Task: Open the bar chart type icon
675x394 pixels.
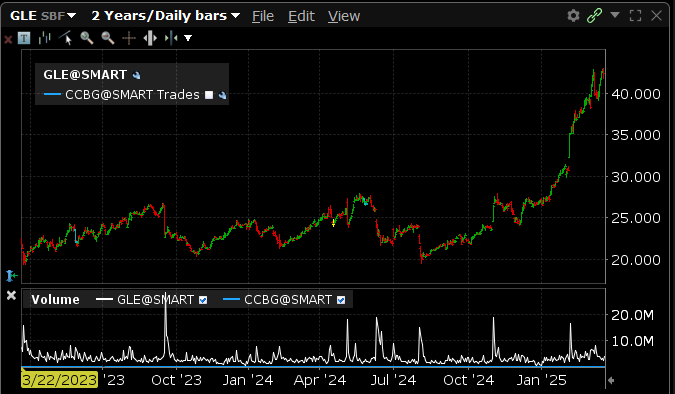Action: pos(44,38)
